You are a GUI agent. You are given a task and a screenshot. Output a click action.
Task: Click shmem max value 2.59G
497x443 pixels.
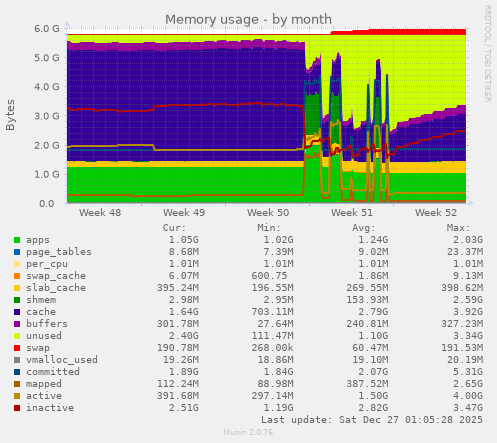(x=468, y=300)
